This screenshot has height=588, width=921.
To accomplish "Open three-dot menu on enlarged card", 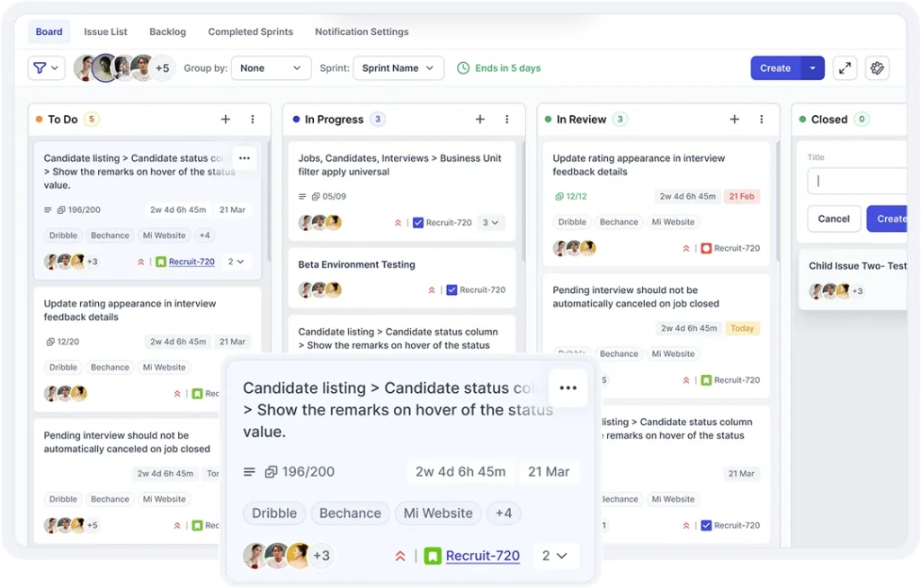I will coord(568,388).
